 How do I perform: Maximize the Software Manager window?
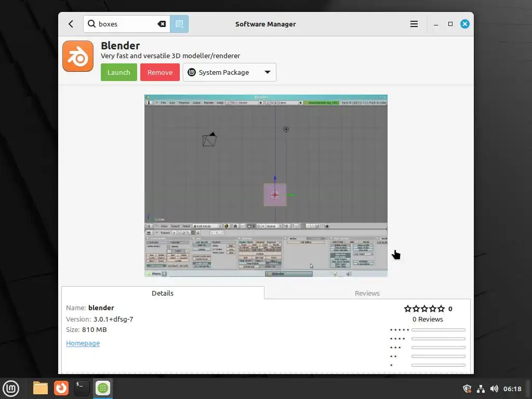coord(450,24)
